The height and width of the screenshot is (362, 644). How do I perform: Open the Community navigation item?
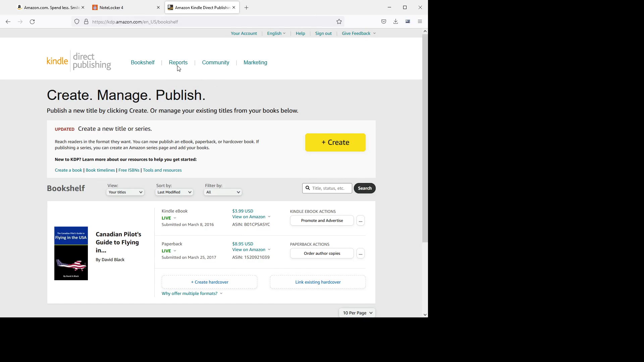point(216,63)
